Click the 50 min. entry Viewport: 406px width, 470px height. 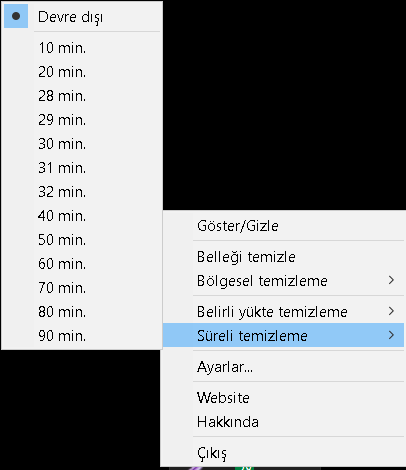(82, 240)
